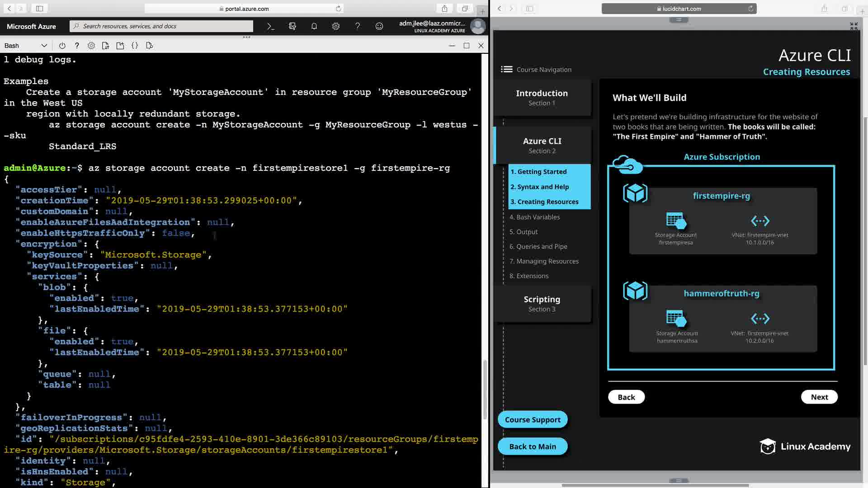This screenshot has height=488, width=868.
Task: Click the Back to Main button
Action: (532, 446)
